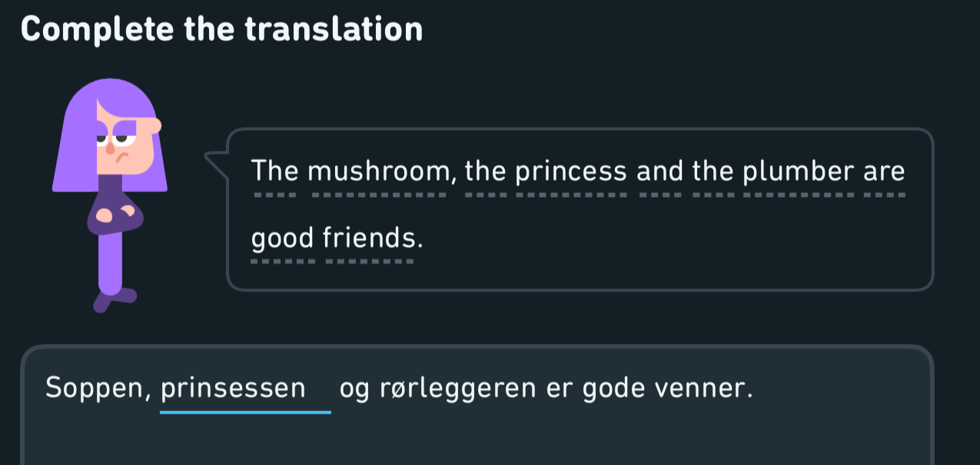The height and width of the screenshot is (465, 980).
Task: Focus the blank containing "prinsessen"
Action: tap(246, 388)
